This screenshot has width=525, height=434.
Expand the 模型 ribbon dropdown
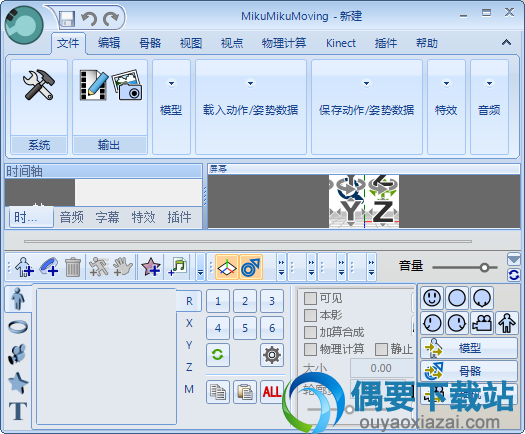point(171,107)
